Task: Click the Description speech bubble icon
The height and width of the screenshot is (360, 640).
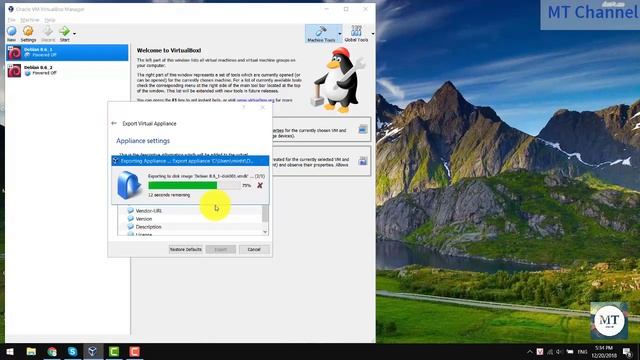Action: (x=131, y=226)
